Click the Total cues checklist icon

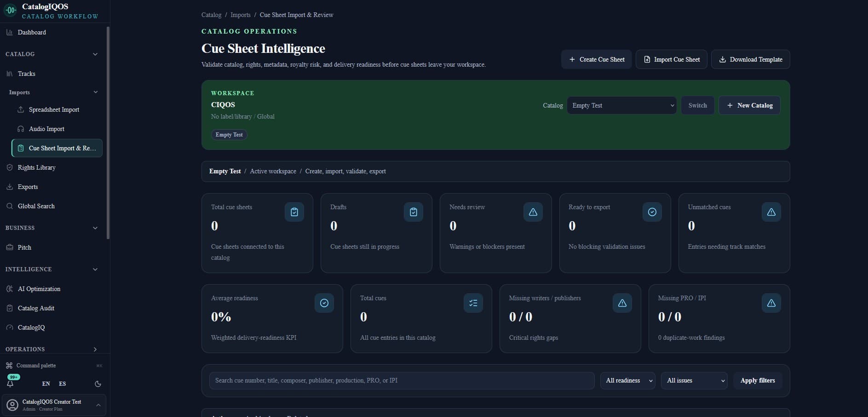[x=473, y=303]
